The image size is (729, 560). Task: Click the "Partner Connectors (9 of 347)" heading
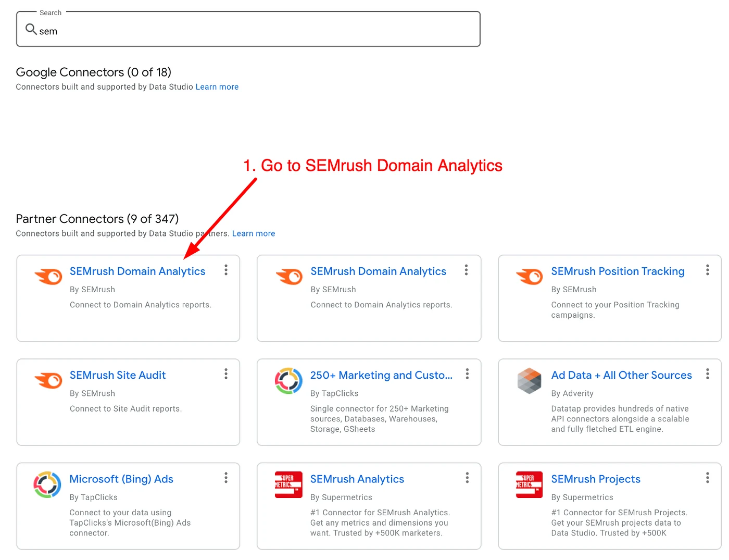[97, 219]
